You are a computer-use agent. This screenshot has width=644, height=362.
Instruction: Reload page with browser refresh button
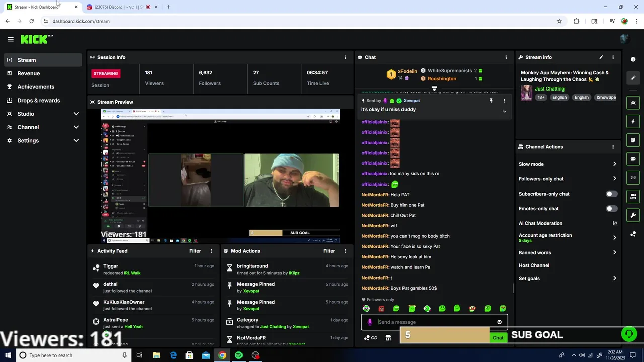click(31, 21)
